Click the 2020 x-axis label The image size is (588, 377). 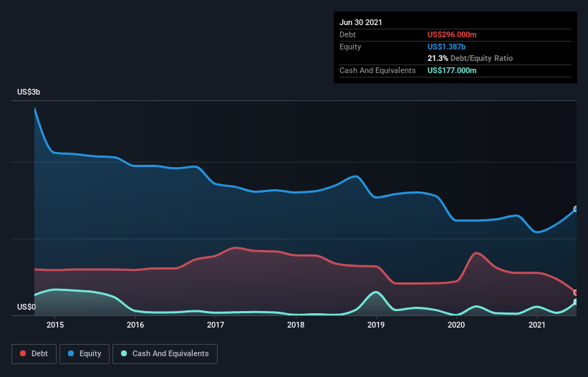coord(456,325)
